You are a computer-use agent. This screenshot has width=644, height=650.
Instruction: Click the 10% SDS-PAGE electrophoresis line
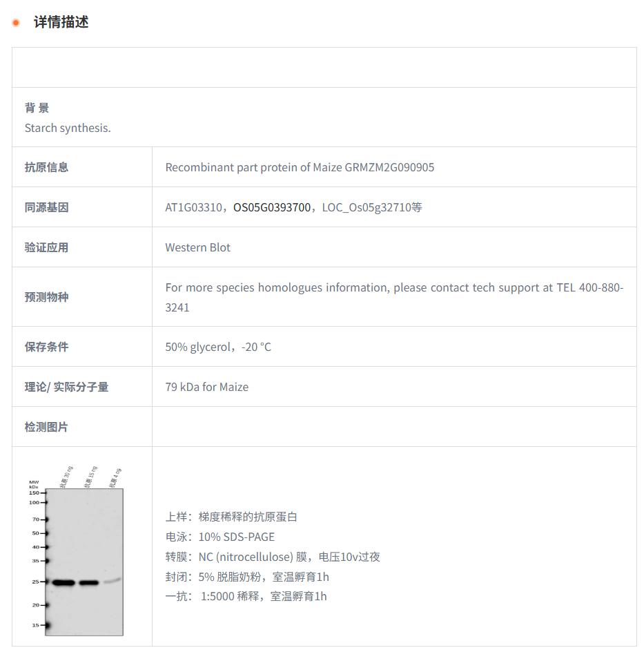[219, 537]
